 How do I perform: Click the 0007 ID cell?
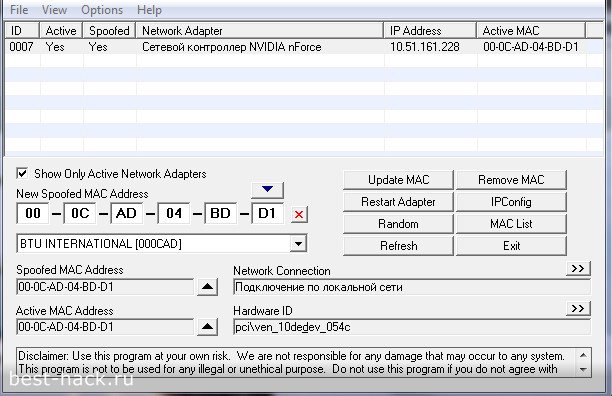tap(21, 47)
